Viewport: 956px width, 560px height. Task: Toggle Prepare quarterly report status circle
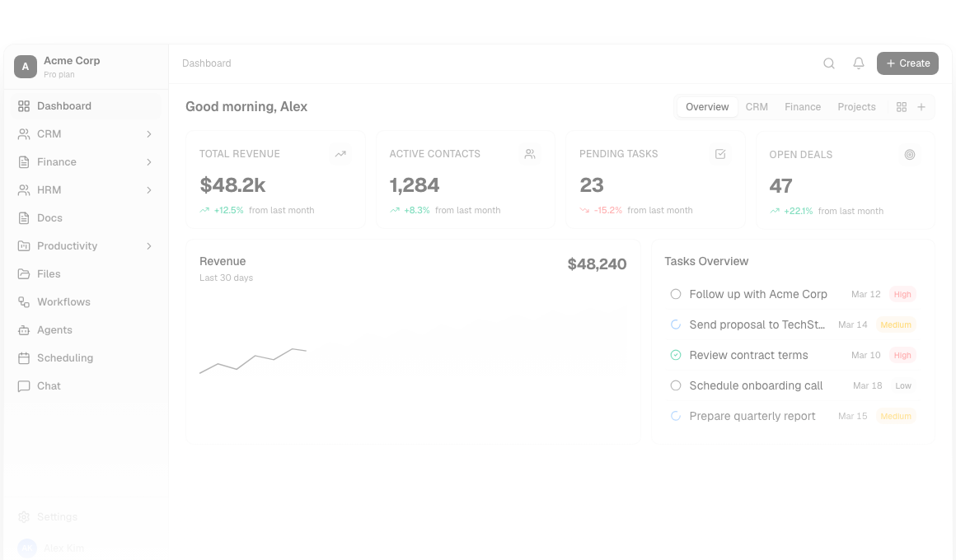[x=676, y=416]
